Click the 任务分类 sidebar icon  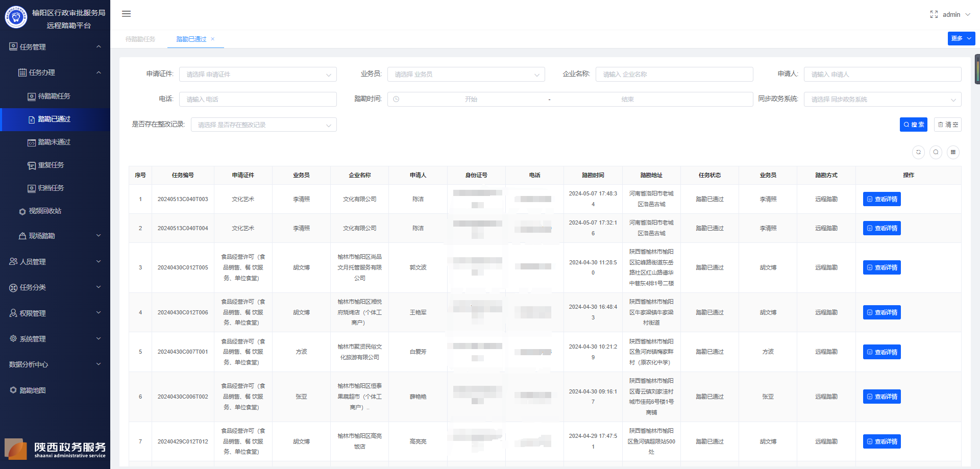[13, 288]
